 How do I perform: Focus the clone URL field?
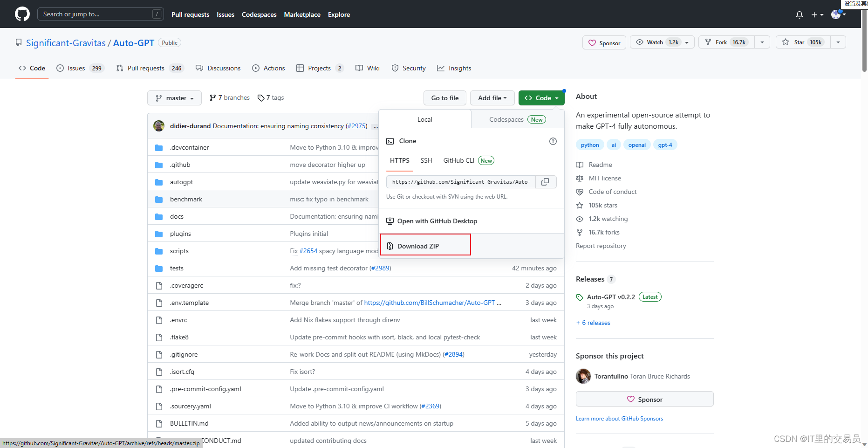[461, 182]
